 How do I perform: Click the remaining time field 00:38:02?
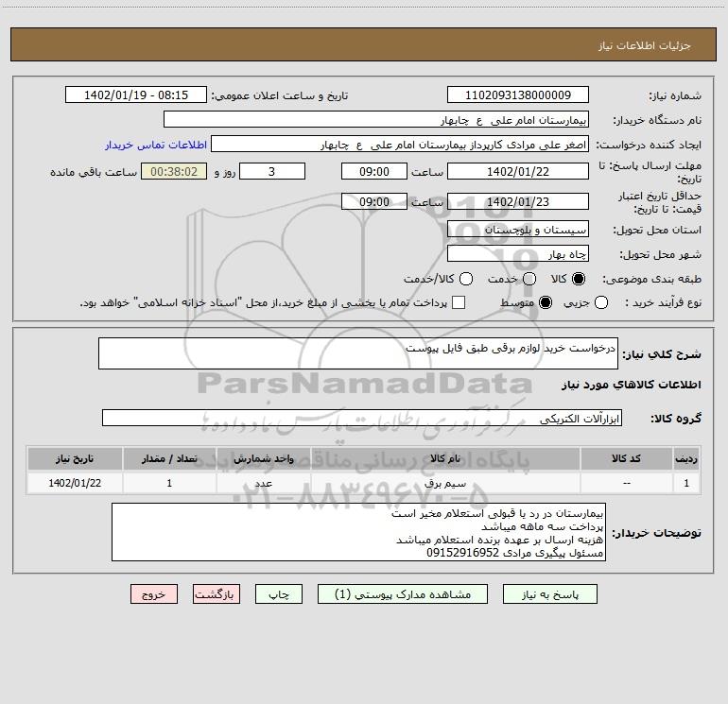pos(174,172)
